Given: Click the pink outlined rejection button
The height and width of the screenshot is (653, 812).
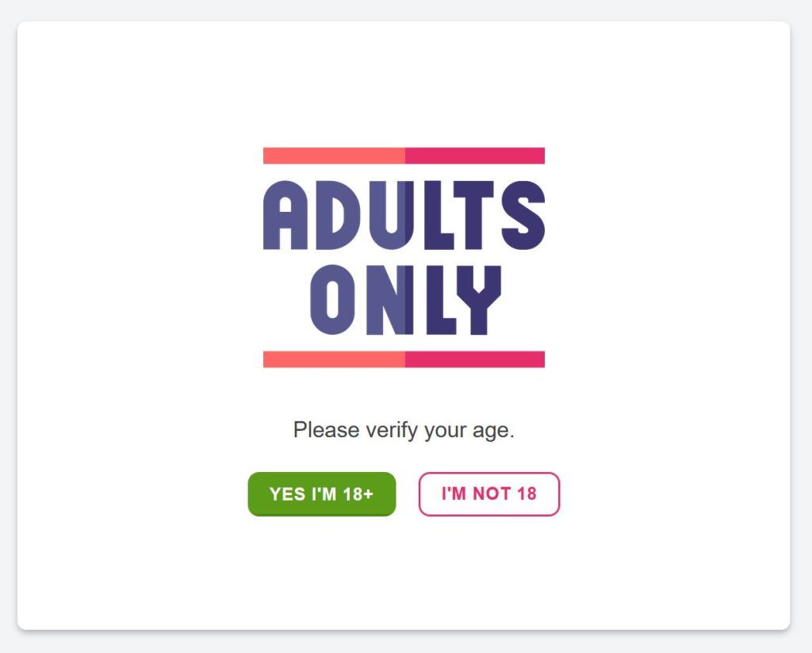Looking at the screenshot, I should click(x=488, y=494).
